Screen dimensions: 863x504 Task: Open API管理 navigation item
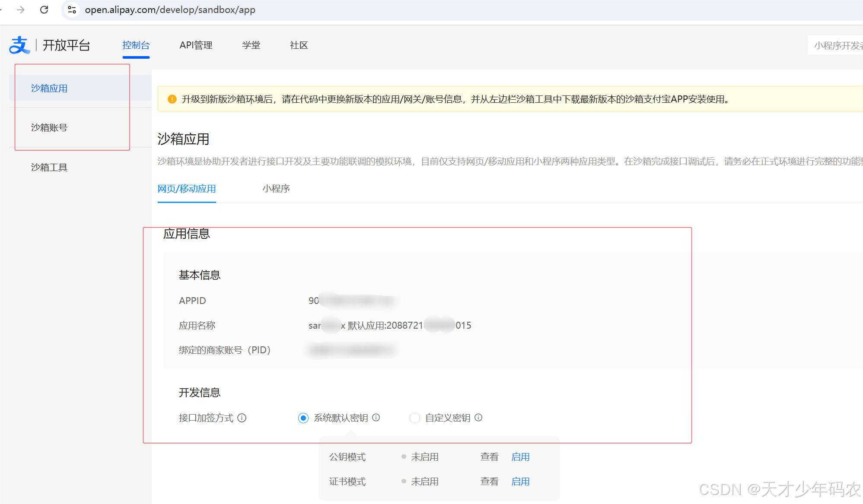(196, 45)
